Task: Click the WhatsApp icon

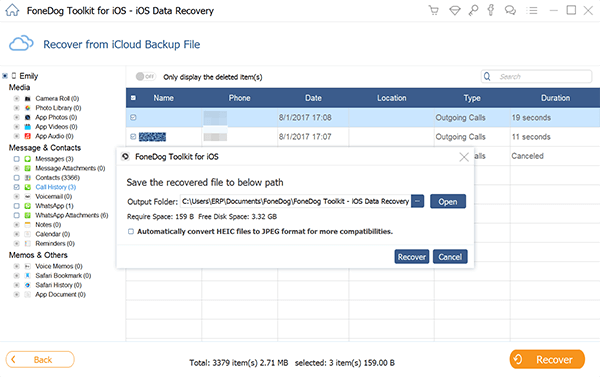Action: (28, 206)
